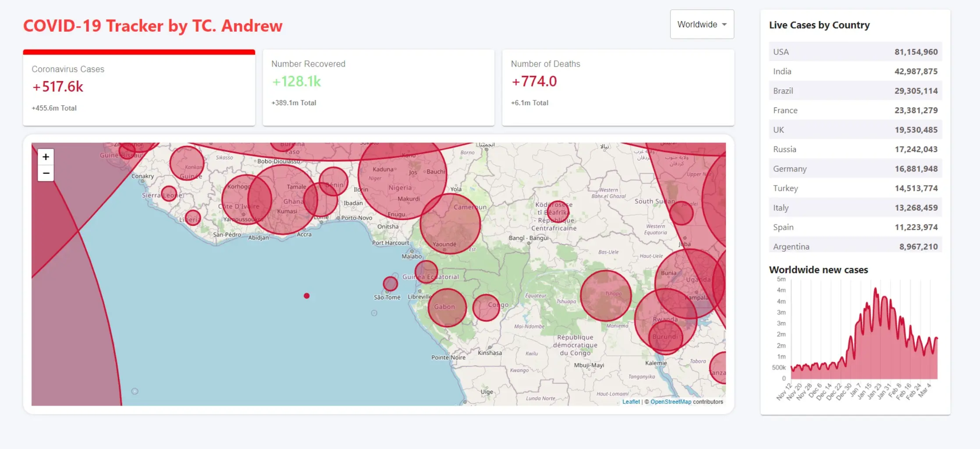
Task: Select the Number Recovered card
Action: coord(379,88)
